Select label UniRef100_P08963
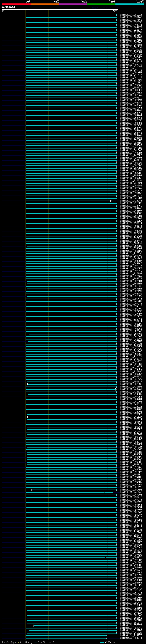The width and height of the screenshot is (146, 644). point(131,329)
